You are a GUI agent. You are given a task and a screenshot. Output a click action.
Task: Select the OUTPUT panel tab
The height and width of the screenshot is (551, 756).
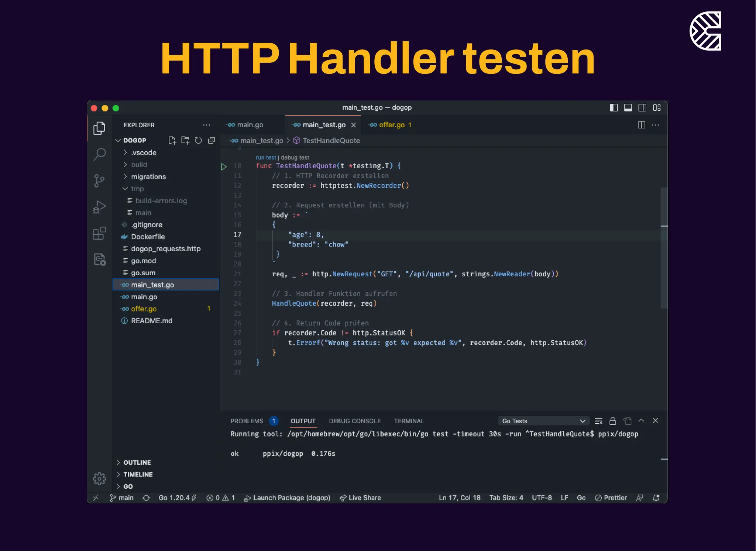click(x=303, y=421)
